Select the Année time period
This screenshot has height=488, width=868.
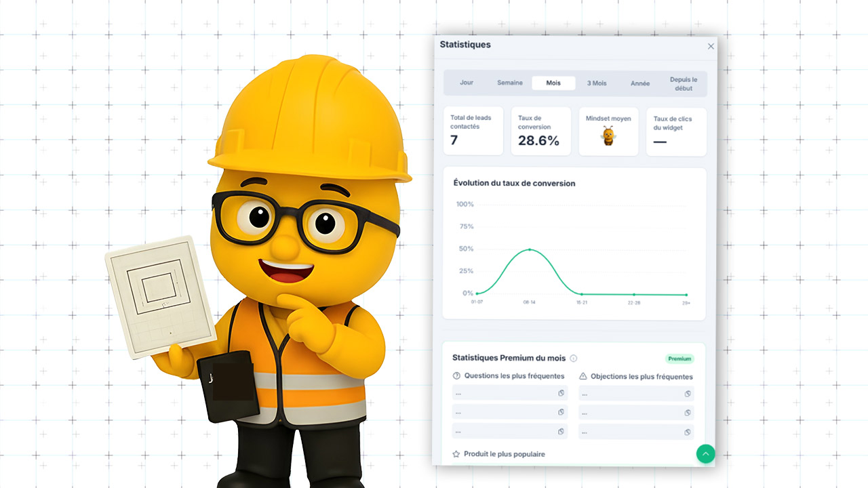point(639,83)
